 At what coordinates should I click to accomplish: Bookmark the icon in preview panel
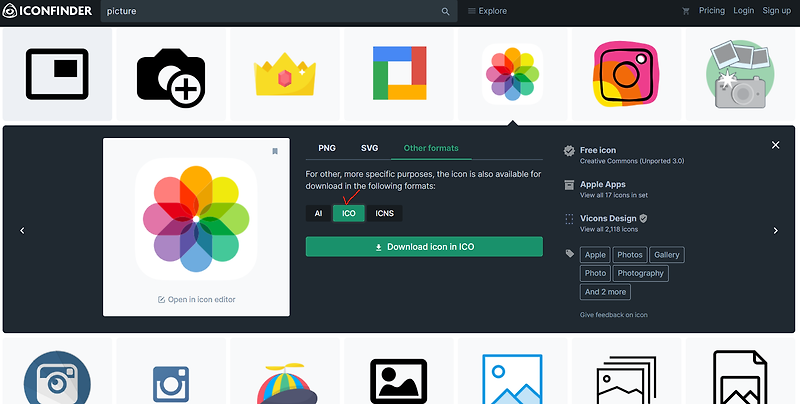pyautogui.click(x=275, y=151)
